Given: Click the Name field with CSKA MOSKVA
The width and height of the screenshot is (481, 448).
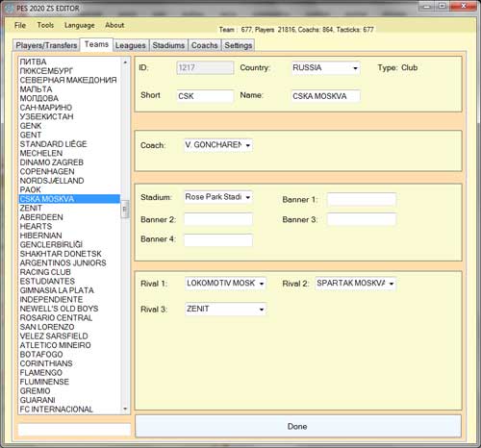Looking at the screenshot, I should pyautogui.click(x=326, y=96).
